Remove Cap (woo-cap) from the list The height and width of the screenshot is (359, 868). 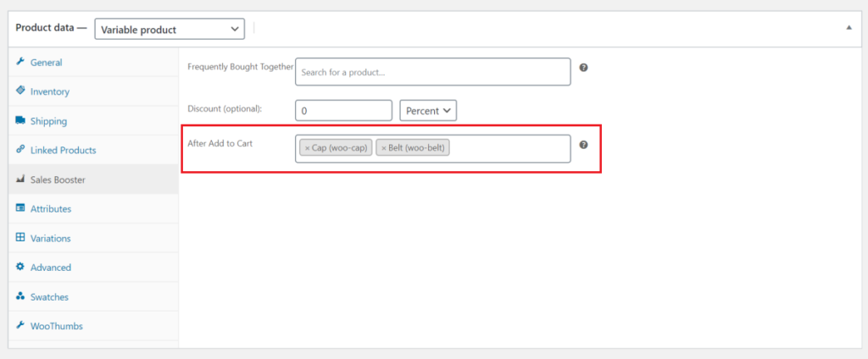(x=307, y=148)
